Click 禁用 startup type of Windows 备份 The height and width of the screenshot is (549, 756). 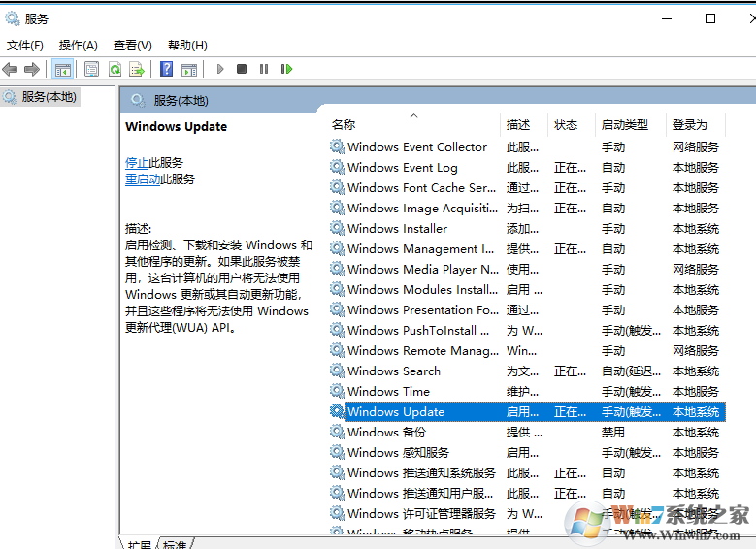612,433
